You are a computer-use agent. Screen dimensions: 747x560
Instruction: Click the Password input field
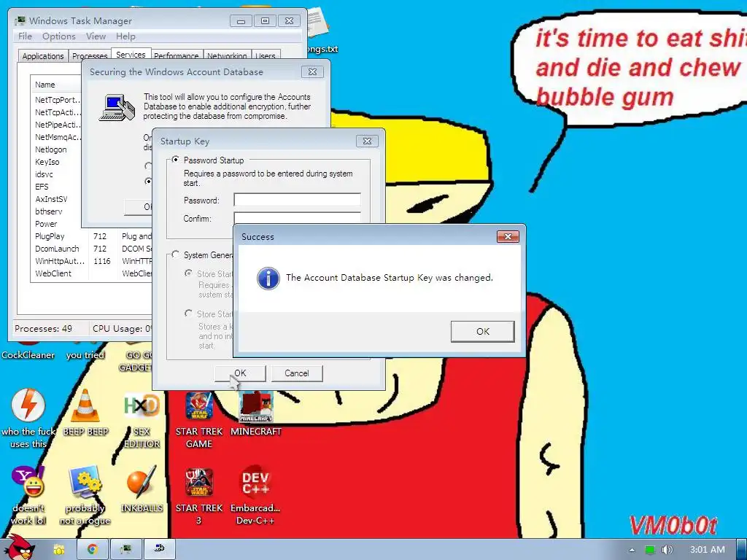coord(298,200)
